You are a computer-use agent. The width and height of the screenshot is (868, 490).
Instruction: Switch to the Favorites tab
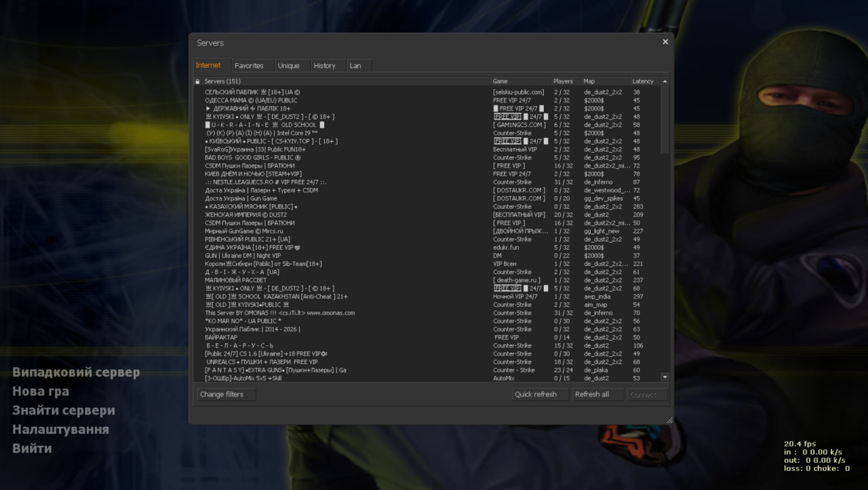249,66
